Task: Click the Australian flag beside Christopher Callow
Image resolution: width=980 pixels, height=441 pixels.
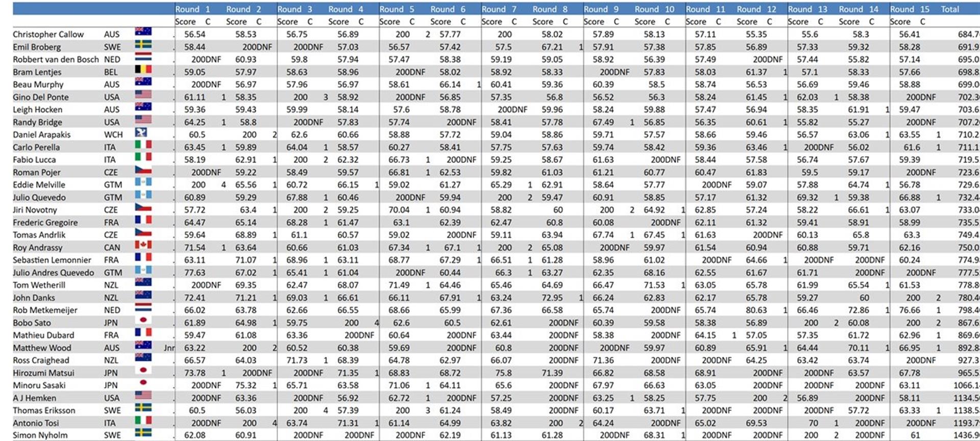Action: pos(143,31)
